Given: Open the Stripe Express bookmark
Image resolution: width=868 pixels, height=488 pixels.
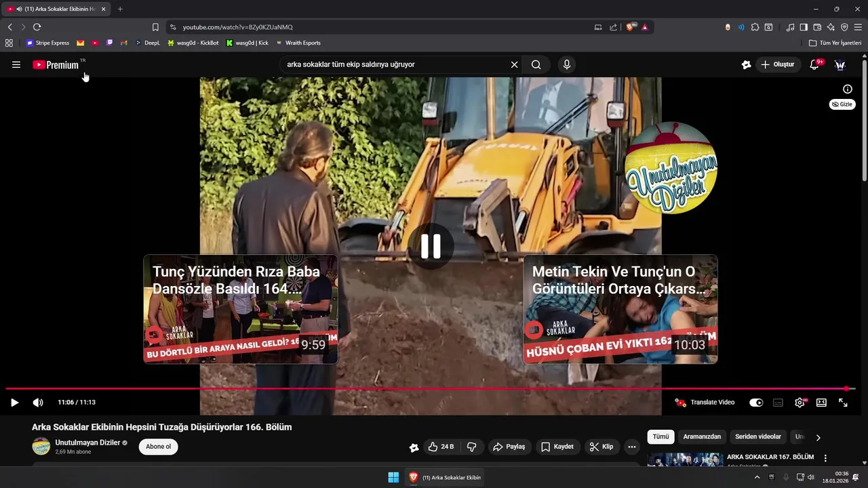Looking at the screenshot, I should tap(47, 43).
